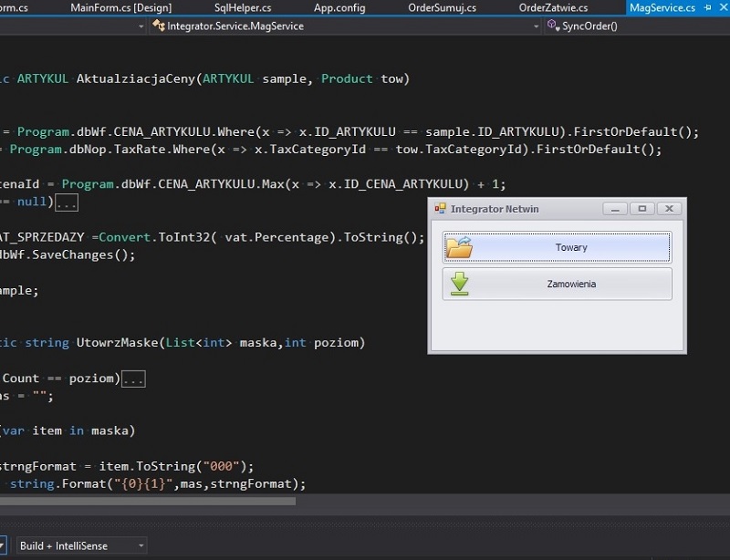Screen dimensions: 730x560
Task: Close the MagService.cs editor tab
Action: (x=724, y=7)
